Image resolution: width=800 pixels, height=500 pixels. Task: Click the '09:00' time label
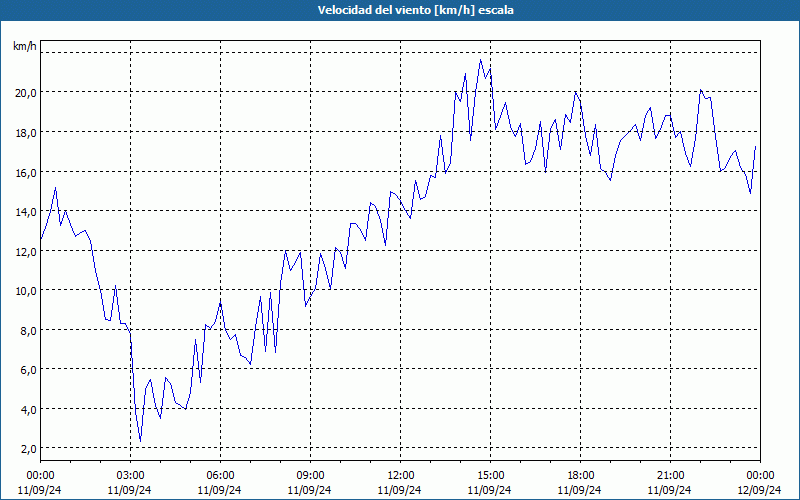pyautogui.click(x=310, y=476)
